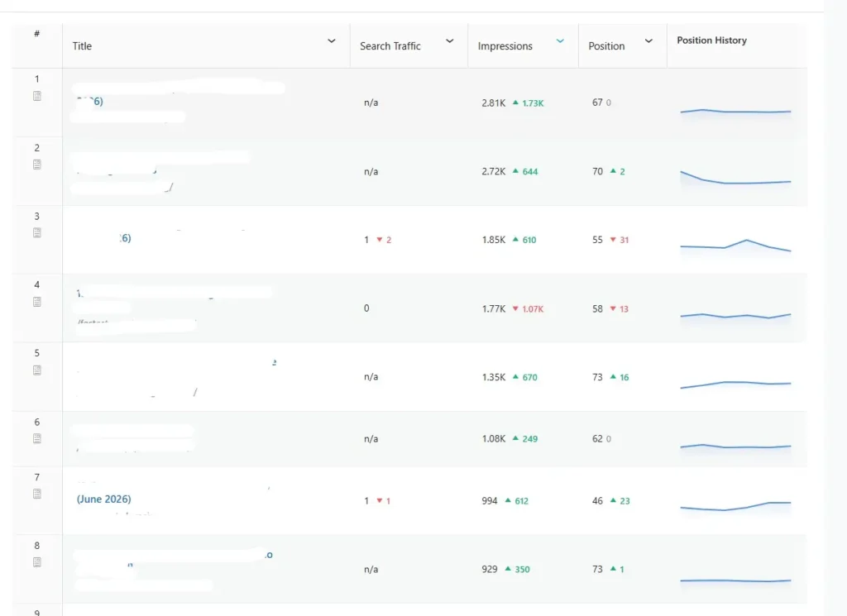Click position value 67

(597, 102)
